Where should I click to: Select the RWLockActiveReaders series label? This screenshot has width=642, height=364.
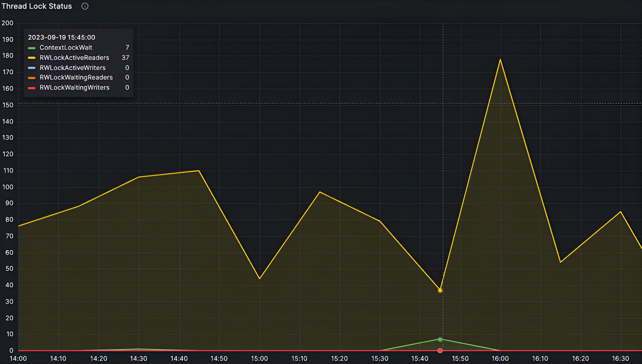(74, 58)
